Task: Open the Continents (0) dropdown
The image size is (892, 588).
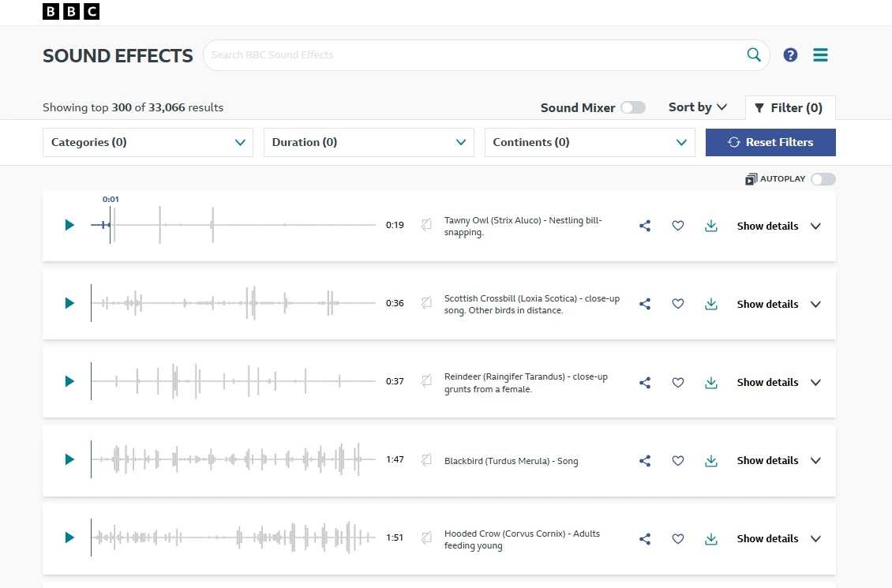Action: 590,142
